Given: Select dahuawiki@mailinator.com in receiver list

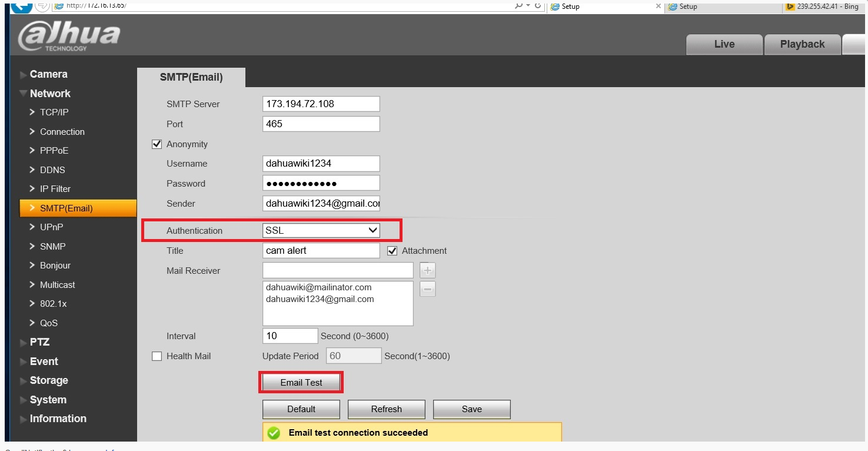Looking at the screenshot, I should [318, 287].
